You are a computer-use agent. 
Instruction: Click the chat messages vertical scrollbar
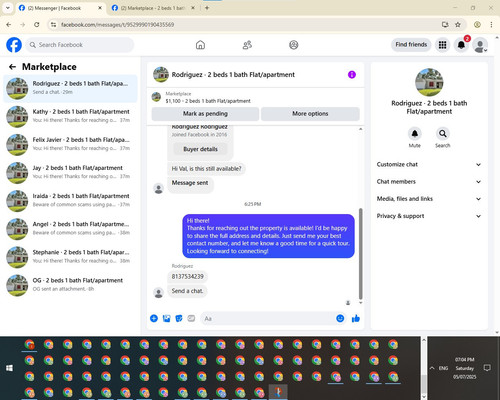coord(360,253)
